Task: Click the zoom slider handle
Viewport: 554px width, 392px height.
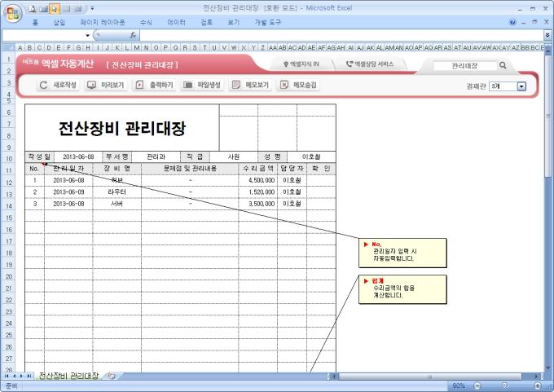Action: tap(504, 385)
